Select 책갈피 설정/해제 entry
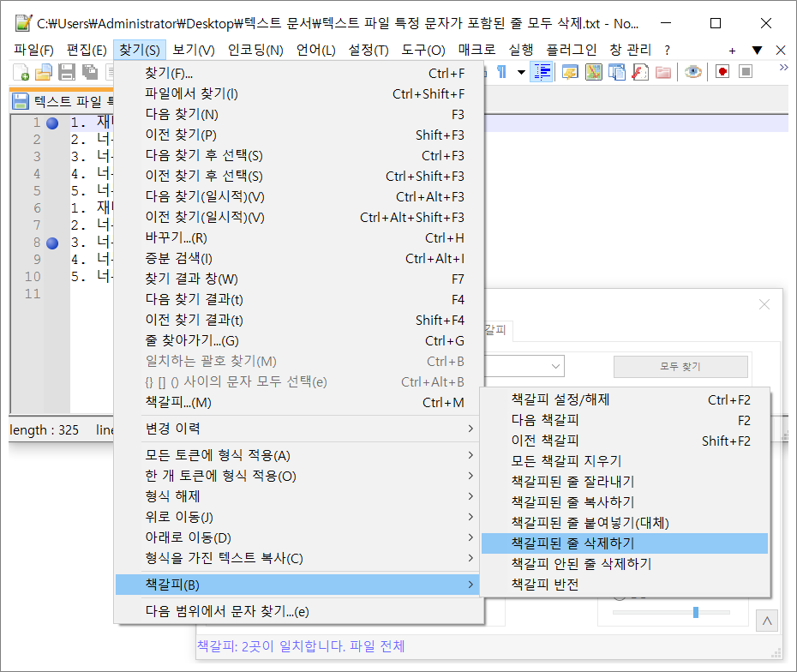 [x=625, y=399]
